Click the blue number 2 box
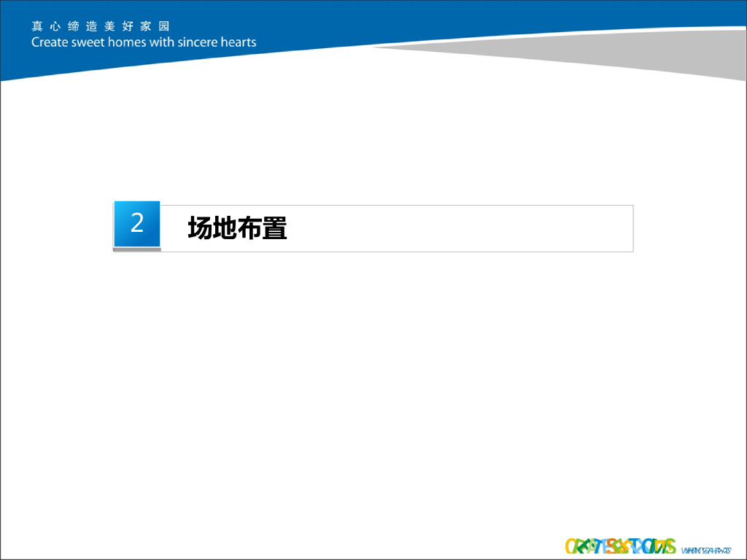The height and width of the screenshot is (560, 747). (137, 224)
